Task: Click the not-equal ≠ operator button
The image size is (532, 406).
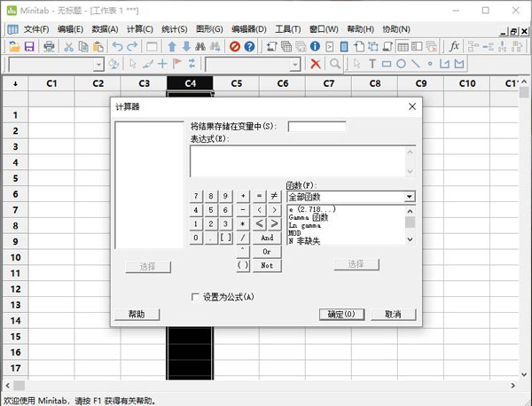Action: click(x=274, y=196)
